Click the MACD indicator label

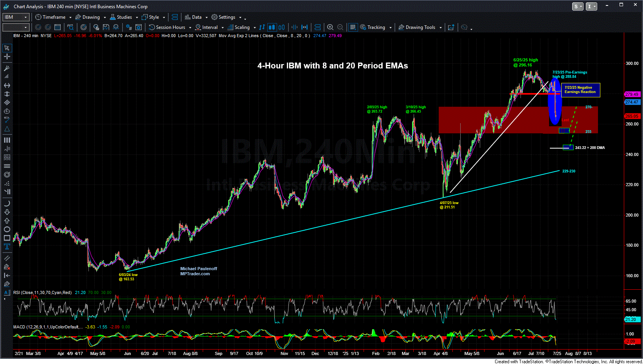tap(48, 327)
